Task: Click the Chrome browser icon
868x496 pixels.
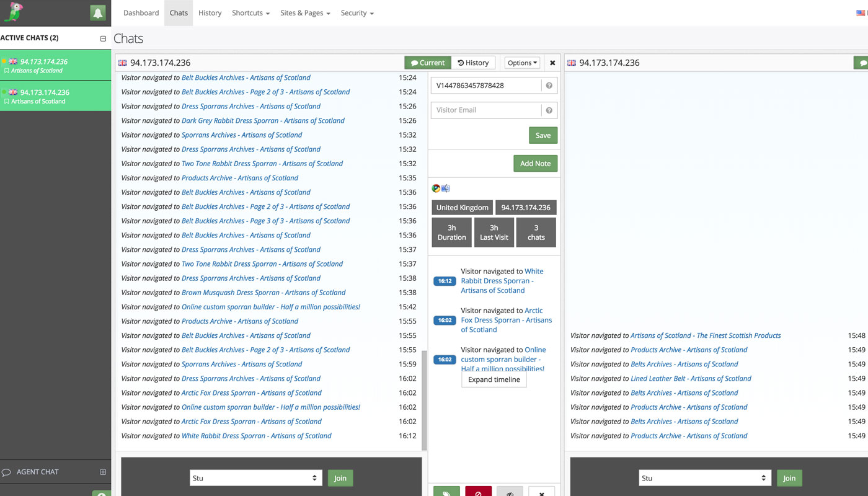Action: [436, 188]
